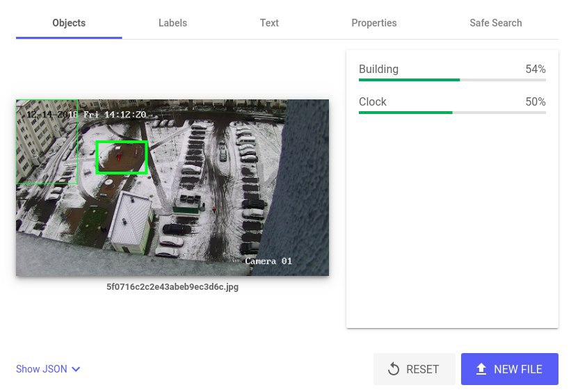
Task: Expand the Show JSON section
Action: tap(48, 369)
